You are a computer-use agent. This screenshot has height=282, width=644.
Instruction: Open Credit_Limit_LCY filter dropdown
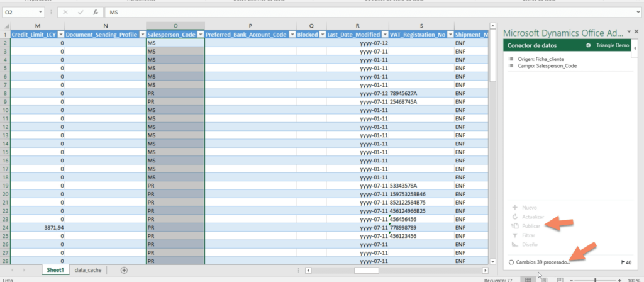click(x=60, y=35)
